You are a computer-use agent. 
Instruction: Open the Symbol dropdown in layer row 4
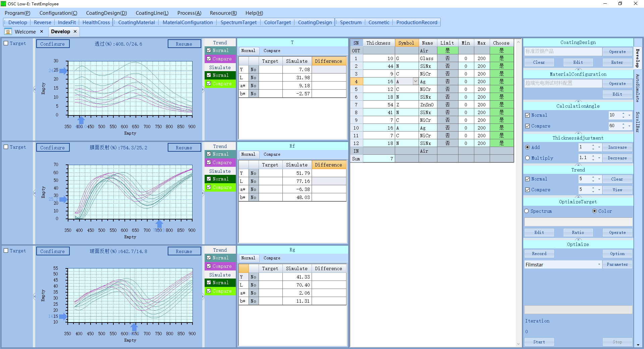(415, 82)
